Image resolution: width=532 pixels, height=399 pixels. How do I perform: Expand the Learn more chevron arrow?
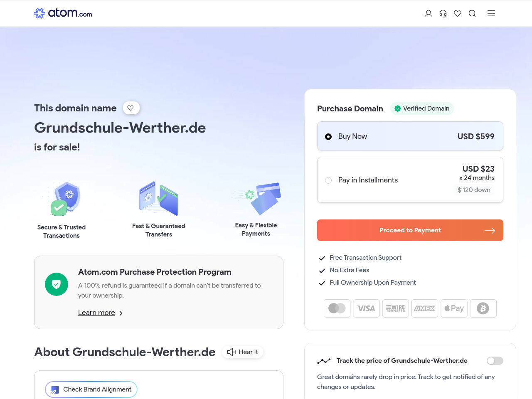point(121,313)
